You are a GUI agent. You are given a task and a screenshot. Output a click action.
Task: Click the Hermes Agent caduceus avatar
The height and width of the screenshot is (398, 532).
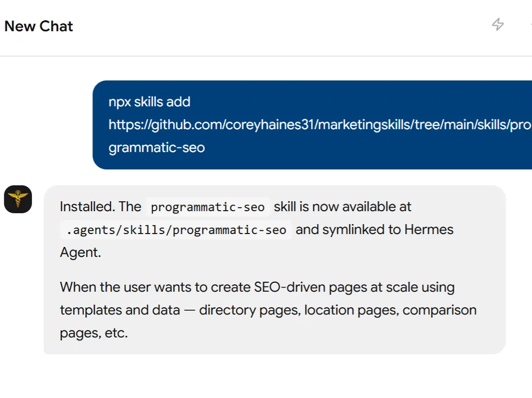coord(18,199)
